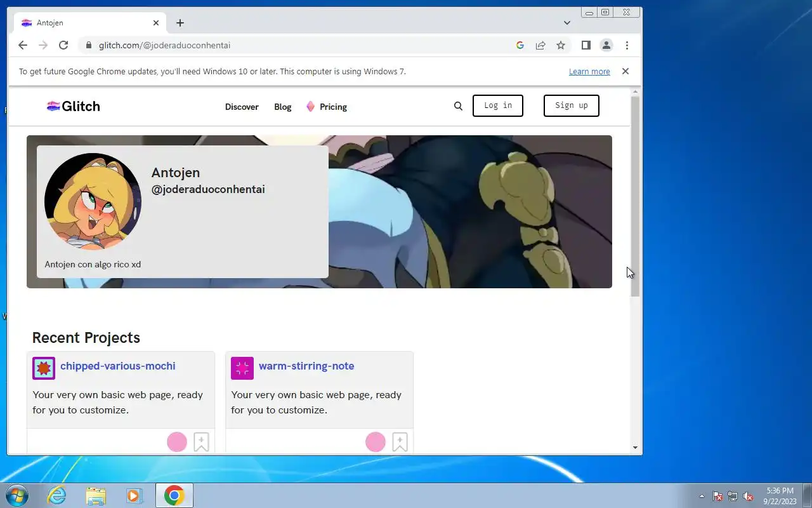Screen dimensions: 812x508
Task: Click the Recent Projects heading
Action: [86, 337]
